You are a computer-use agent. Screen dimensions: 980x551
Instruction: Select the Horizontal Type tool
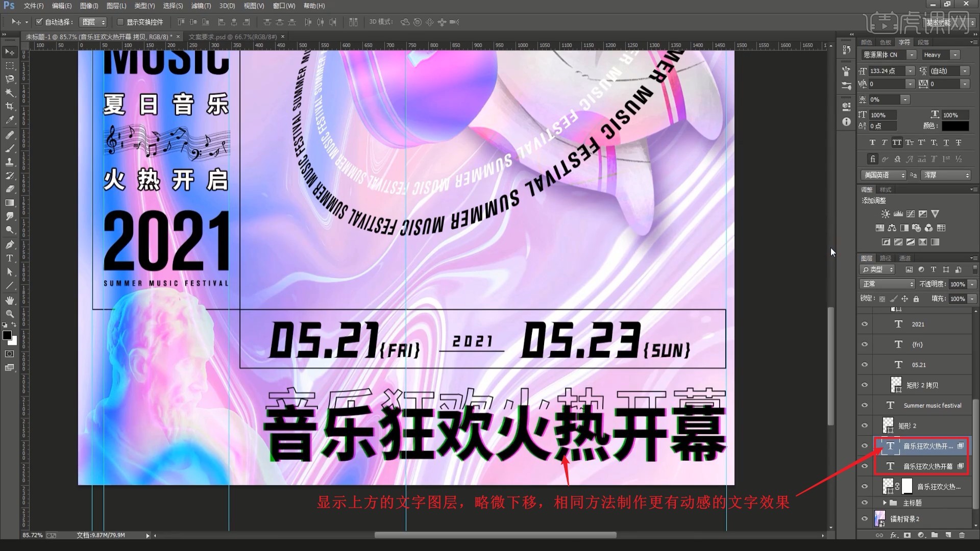pyautogui.click(x=10, y=258)
